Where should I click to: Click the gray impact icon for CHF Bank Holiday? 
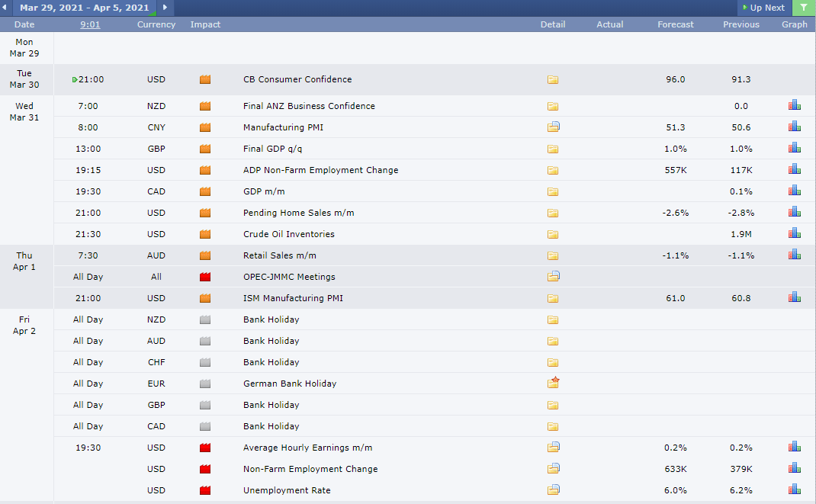205,362
